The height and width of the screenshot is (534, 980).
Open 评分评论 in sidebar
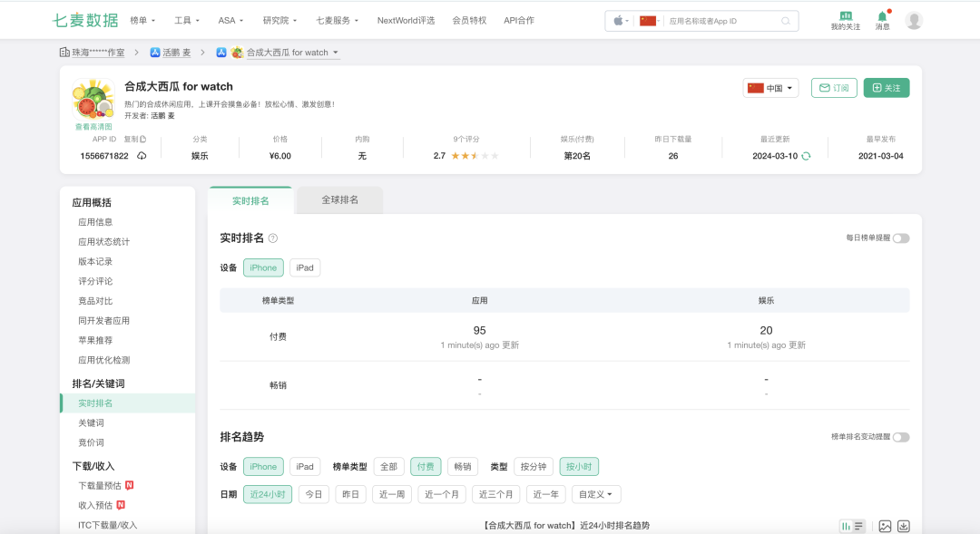click(95, 281)
